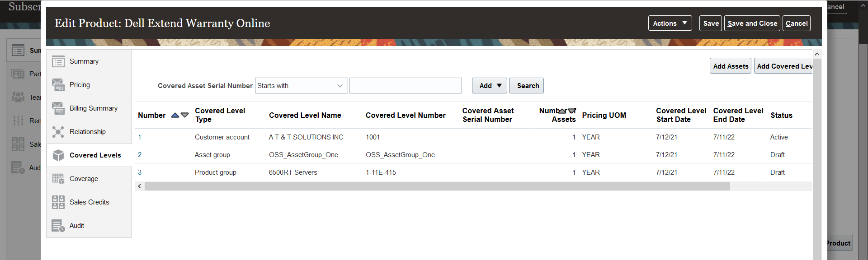This screenshot has height=260, width=868.
Task: Click the Relationship network icon
Action: point(58,132)
